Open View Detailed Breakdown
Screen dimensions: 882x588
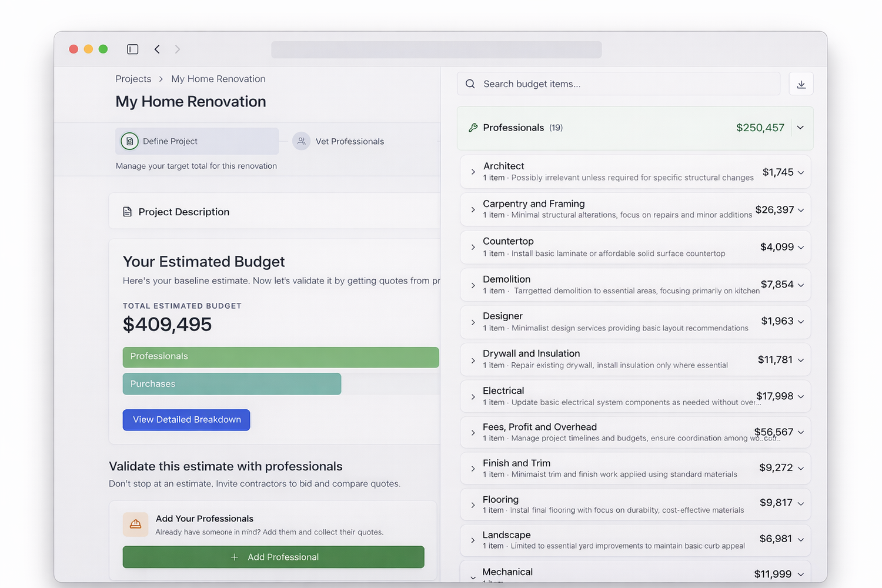click(186, 420)
